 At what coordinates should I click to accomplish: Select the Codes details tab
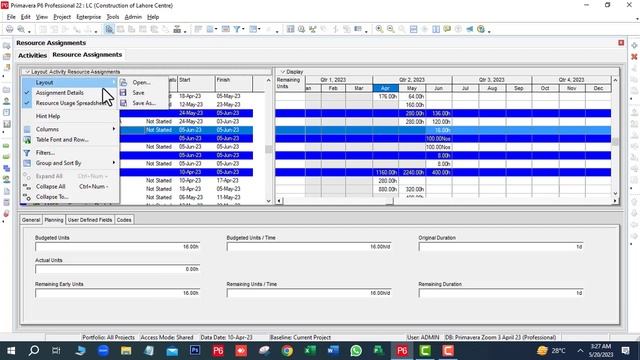[124, 220]
